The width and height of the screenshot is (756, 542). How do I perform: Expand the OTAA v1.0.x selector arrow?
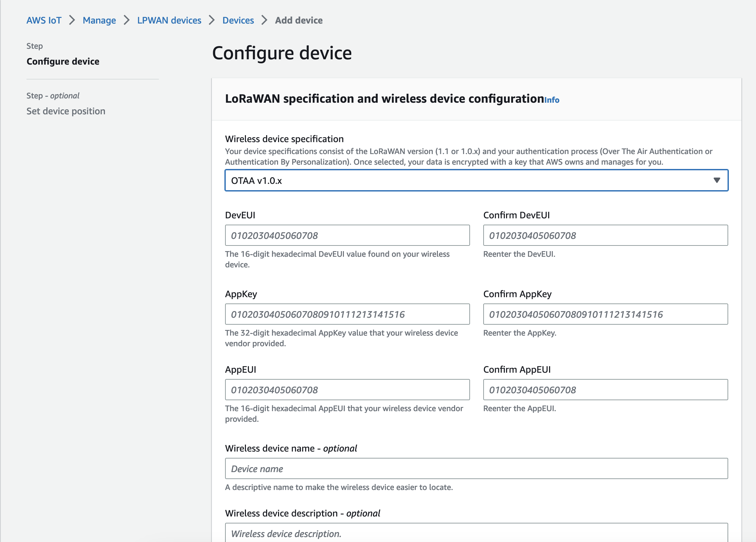pos(717,181)
